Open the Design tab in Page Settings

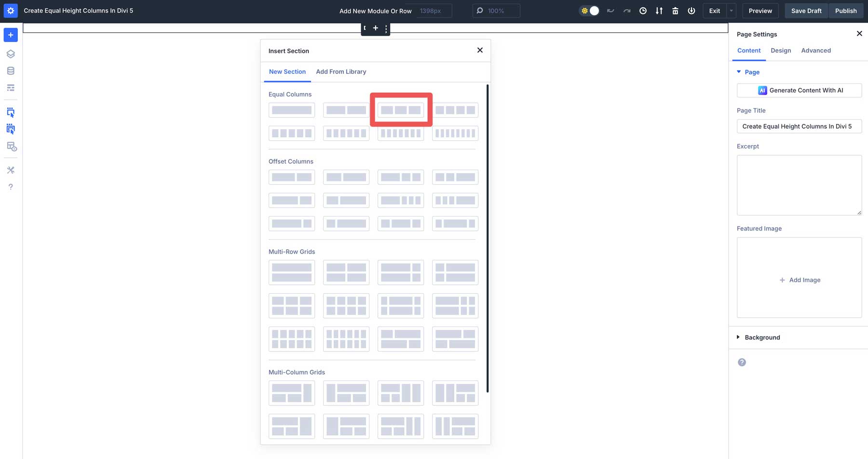point(781,50)
